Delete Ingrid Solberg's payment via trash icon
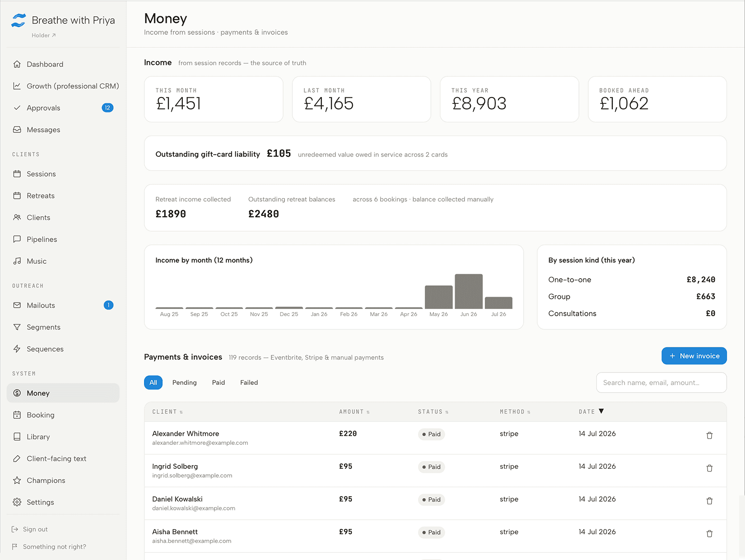This screenshot has height=560, width=745. [709, 468]
